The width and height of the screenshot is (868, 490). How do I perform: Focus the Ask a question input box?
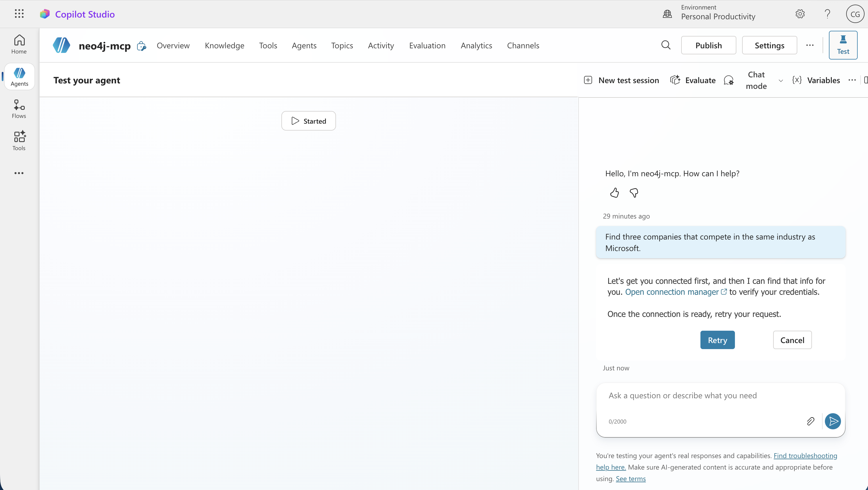coord(721,410)
